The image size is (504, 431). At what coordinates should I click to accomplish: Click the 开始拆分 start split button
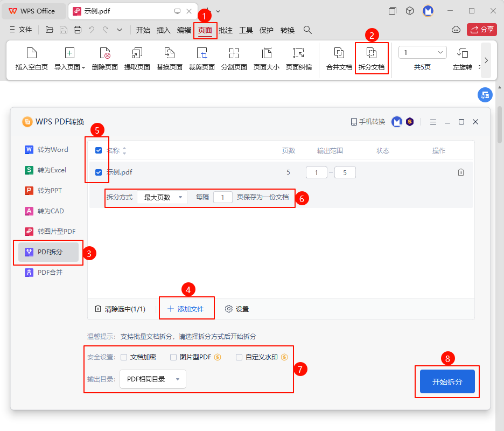447,381
